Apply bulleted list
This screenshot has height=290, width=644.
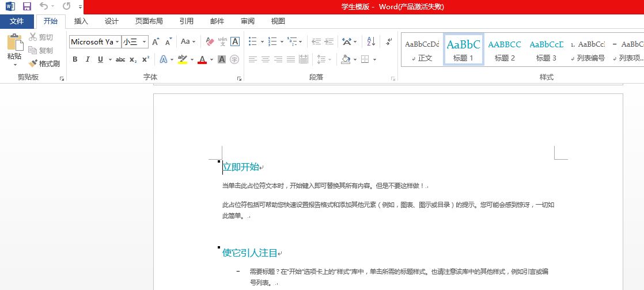click(253, 42)
